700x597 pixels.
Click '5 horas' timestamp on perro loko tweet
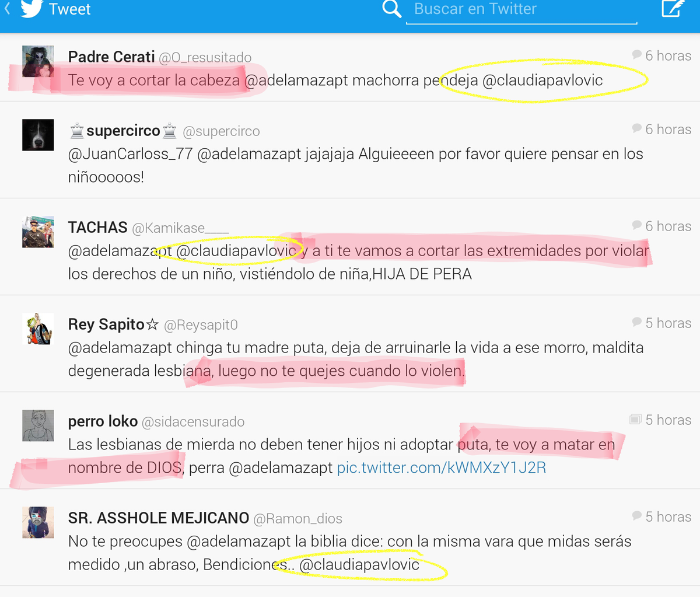pos(668,420)
